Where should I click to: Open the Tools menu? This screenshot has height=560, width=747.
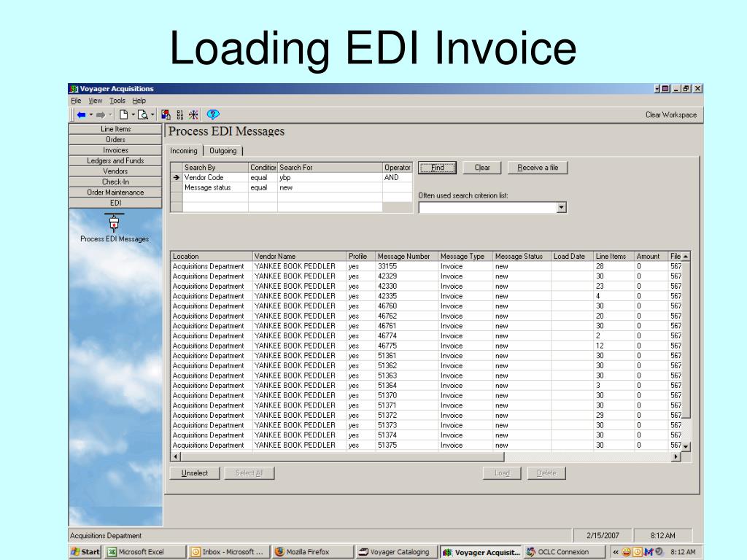point(117,101)
